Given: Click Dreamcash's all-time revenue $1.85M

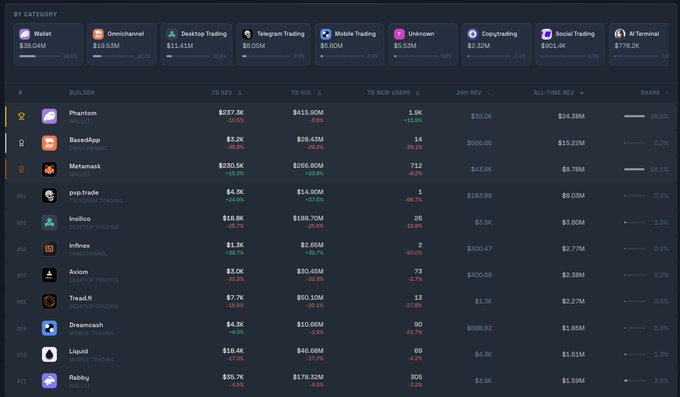Looking at the screenshot, I should point(573,328).
